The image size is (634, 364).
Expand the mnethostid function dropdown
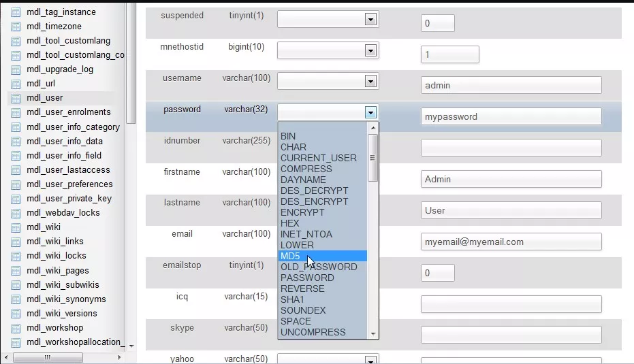pyautogui.click(x=328, y=50)
